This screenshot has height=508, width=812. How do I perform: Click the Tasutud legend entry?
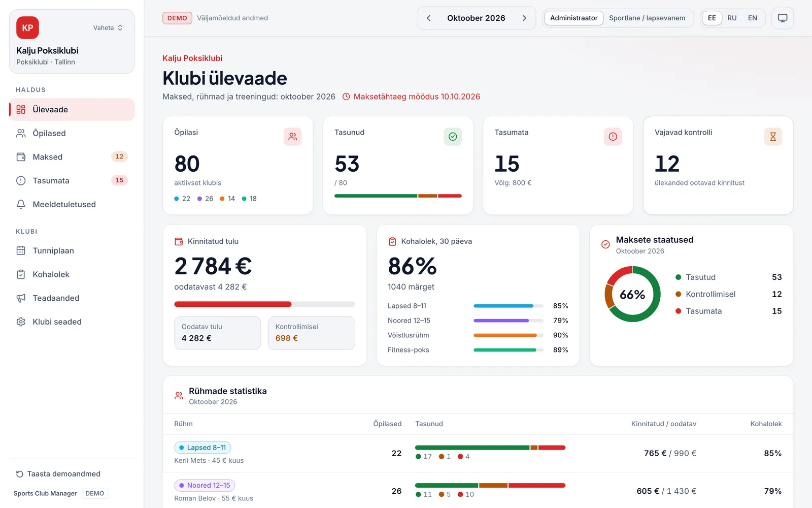click(x=729, y=277)
